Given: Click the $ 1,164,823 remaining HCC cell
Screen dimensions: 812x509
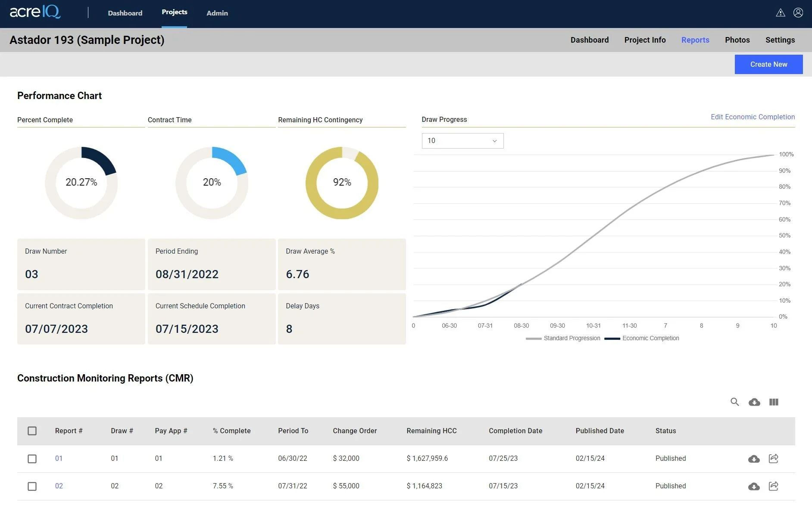Looking at the screenshot, I should 424,486.
